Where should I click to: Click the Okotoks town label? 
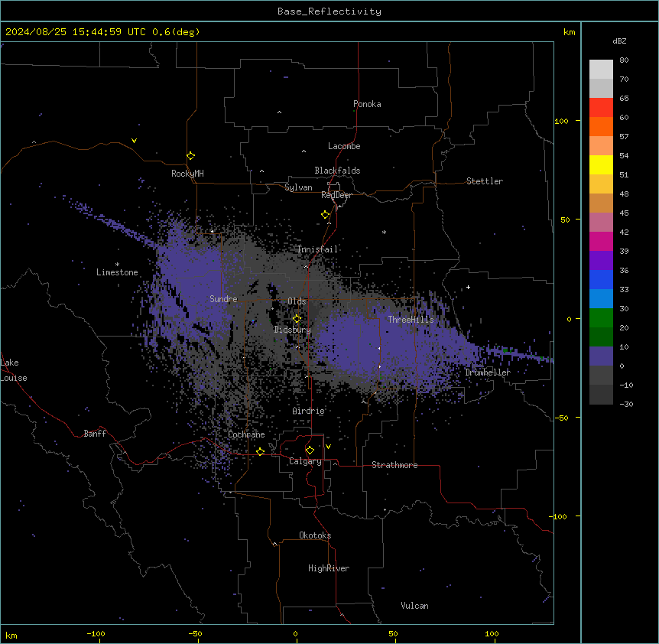[315, 535]
